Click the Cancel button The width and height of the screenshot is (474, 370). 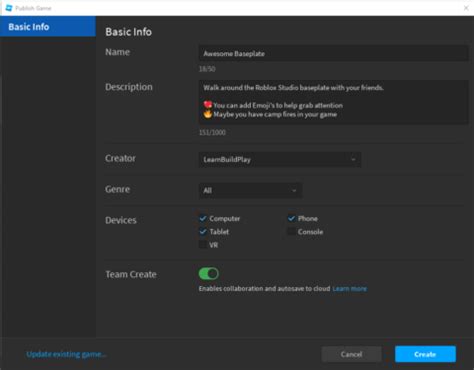click(x=351, y=354)
